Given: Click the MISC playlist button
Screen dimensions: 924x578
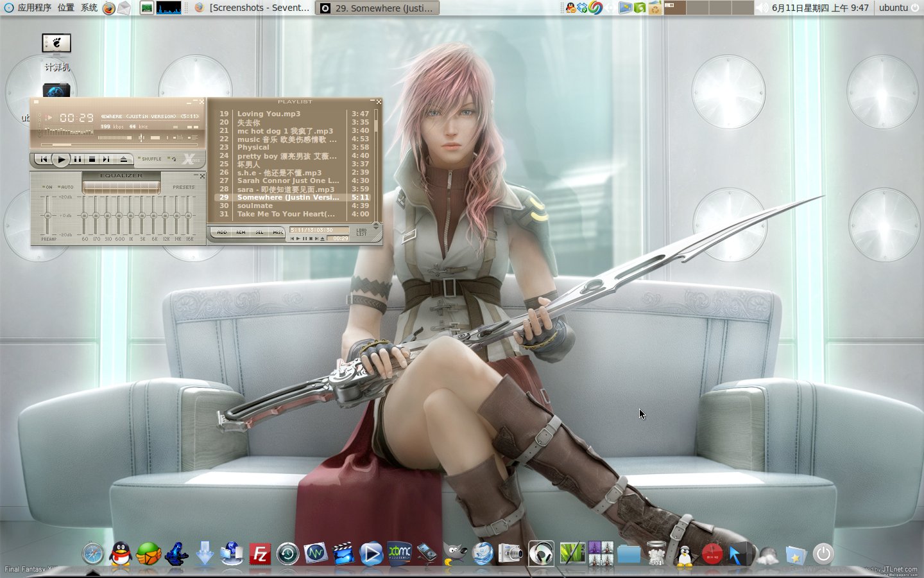Looking at the screenshot, I should [278, 232].
